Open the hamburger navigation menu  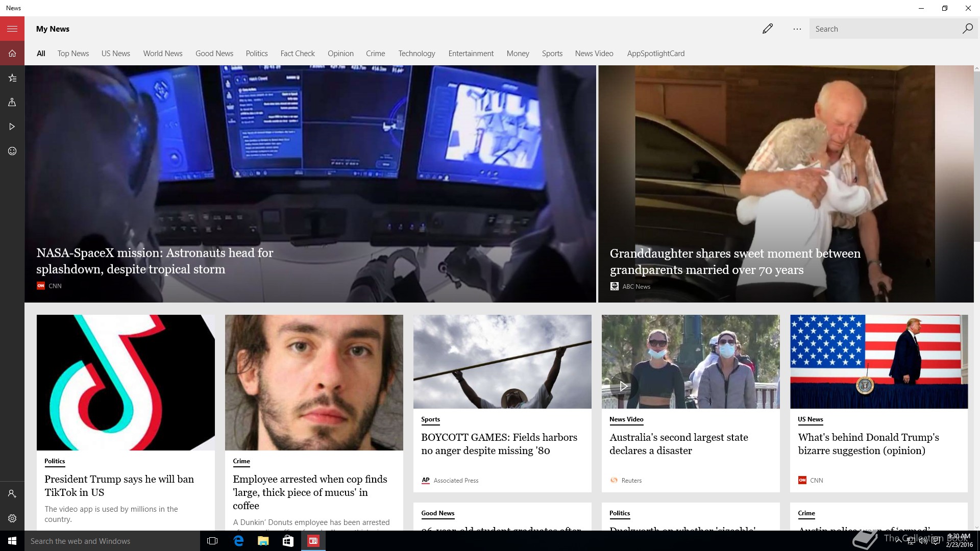click(12, 29)
